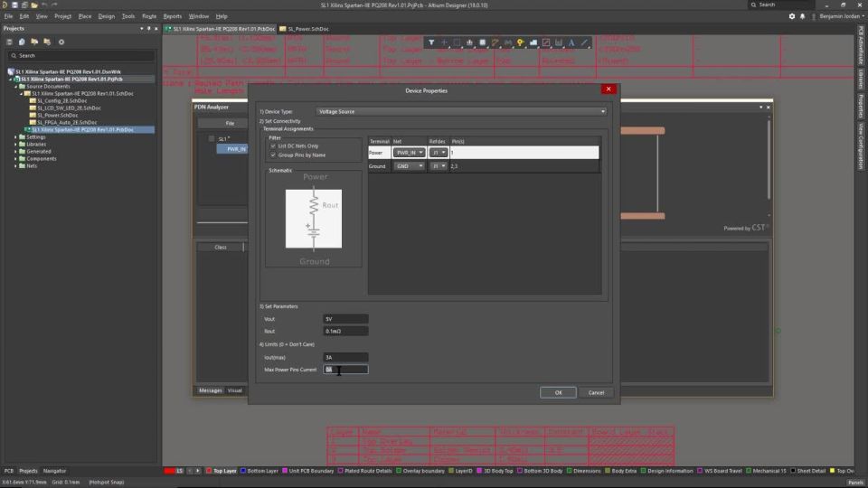
Task: Open project folder icon in the title bar
Action: (34, 5)
